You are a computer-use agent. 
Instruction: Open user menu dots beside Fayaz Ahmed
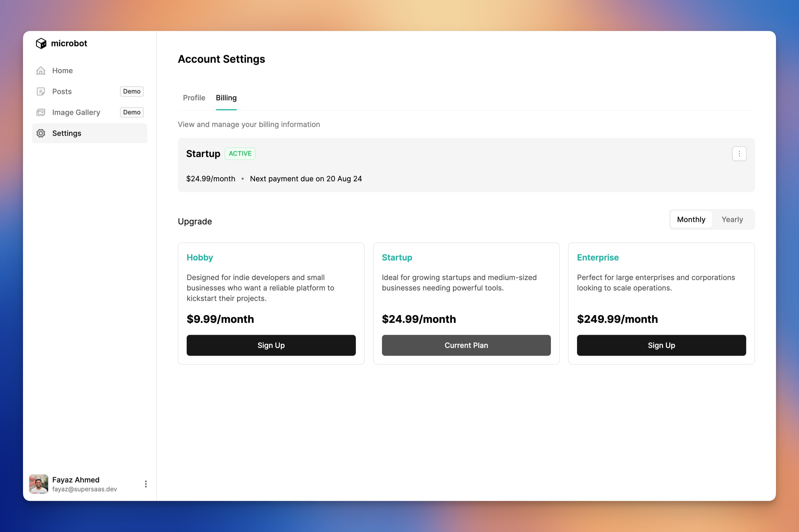(146, 484)
